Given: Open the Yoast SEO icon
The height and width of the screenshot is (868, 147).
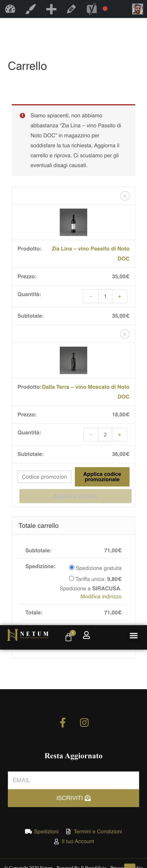Looking at the screenshot, I should pyautogui.click(x=92, y=9).
